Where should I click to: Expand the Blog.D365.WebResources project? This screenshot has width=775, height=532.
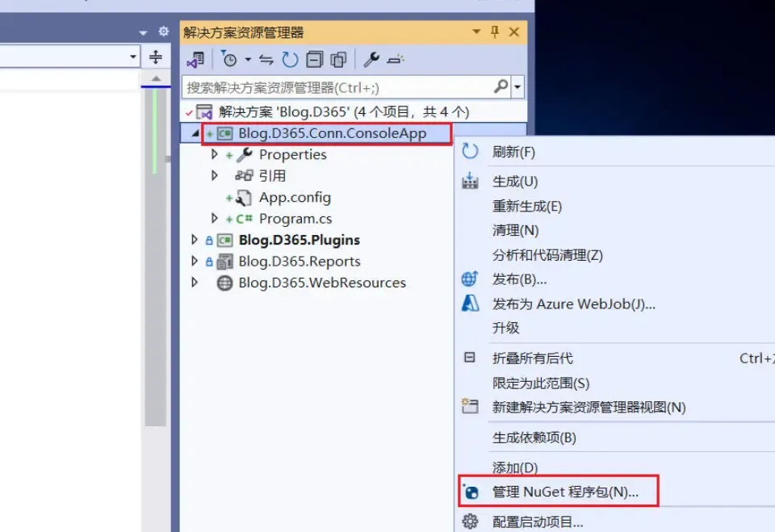[195, 283]
